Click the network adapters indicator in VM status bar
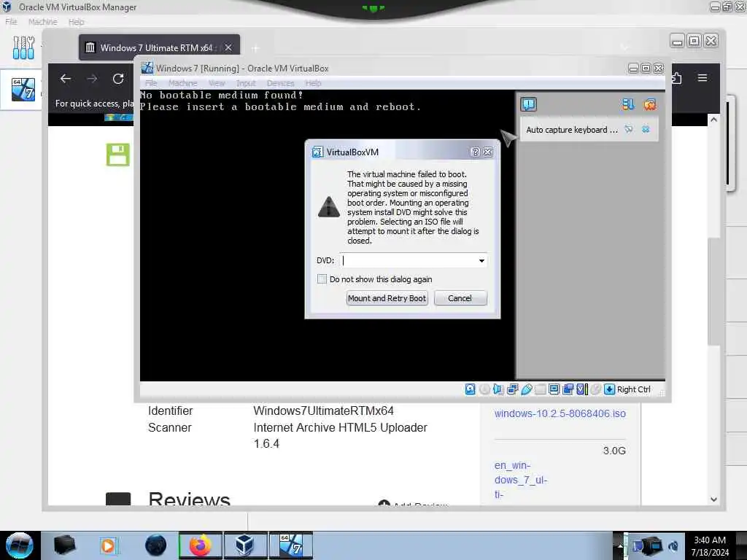This screenshot has height=560, width=747. [512, 389]
